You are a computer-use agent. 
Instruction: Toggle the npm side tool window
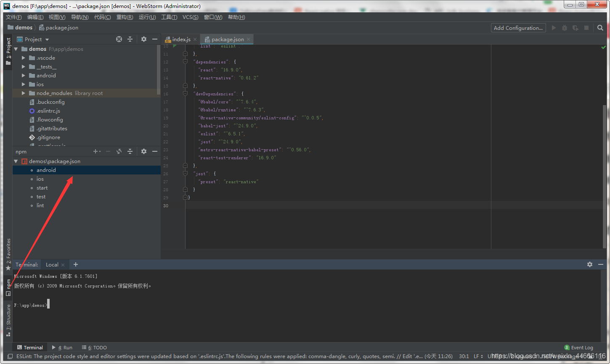pos(8,288)
